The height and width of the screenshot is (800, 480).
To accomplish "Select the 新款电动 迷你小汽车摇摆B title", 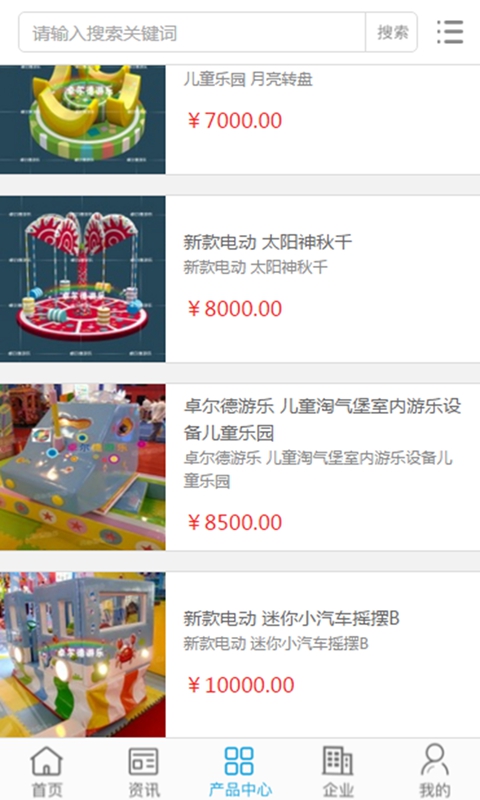I will click(291, 618).
